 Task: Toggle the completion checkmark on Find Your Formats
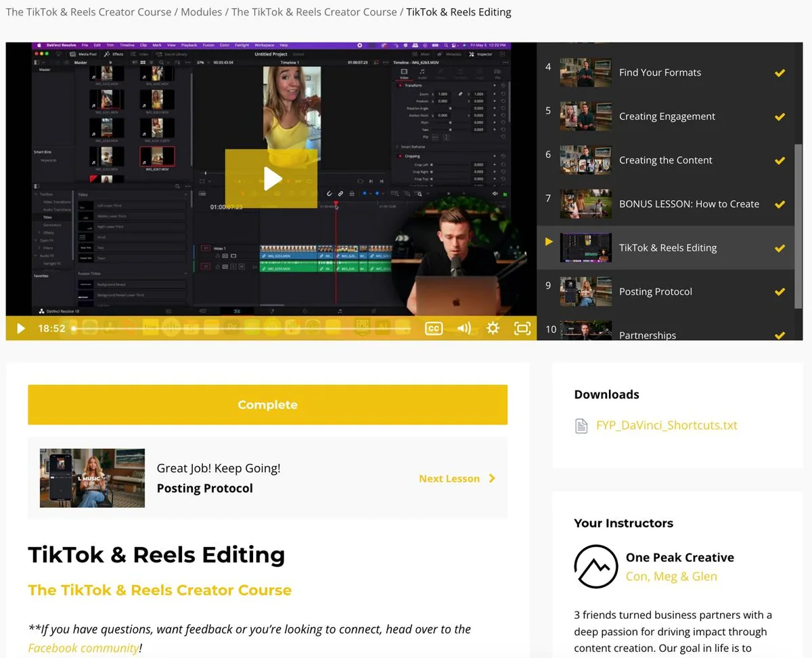coord(780,72)
